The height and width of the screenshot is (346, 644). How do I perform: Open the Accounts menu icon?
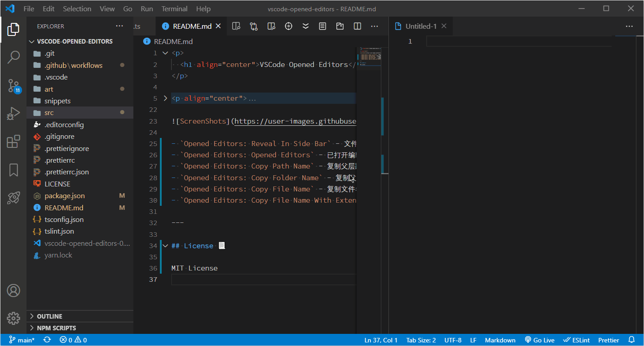[x=13, y=291]
